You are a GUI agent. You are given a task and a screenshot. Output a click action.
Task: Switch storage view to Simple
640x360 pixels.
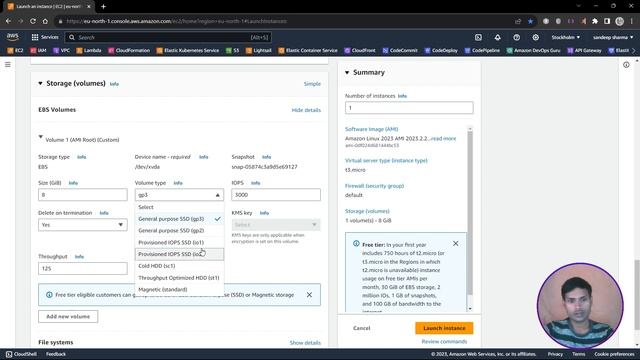pos(312,84)
